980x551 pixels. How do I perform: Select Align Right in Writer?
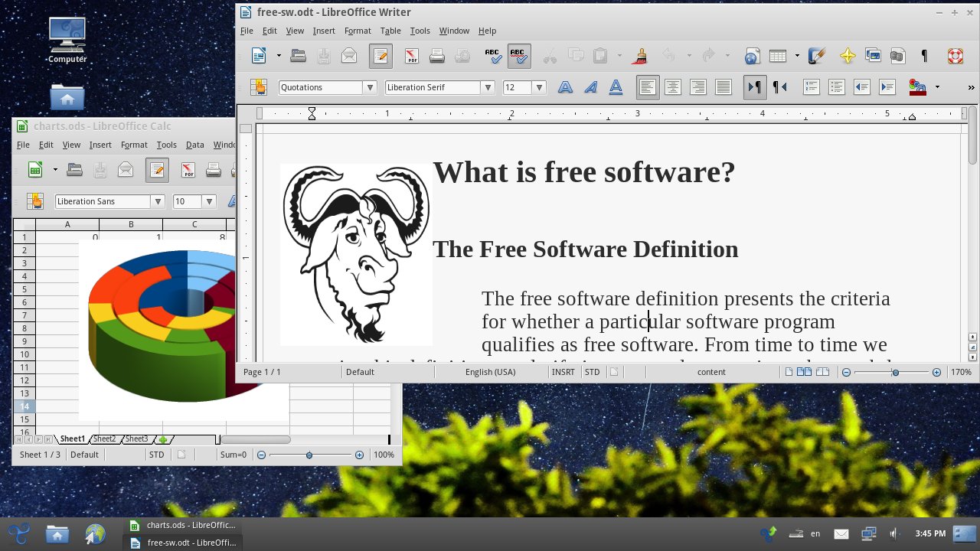click(x=698, y=87)
